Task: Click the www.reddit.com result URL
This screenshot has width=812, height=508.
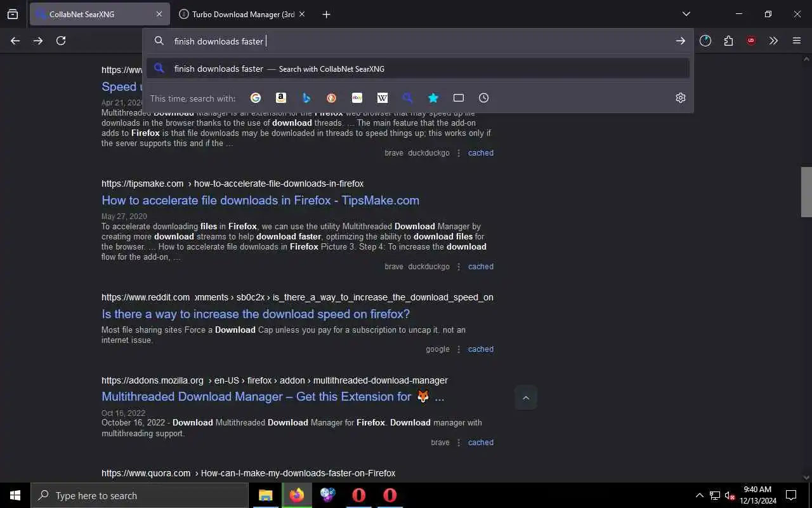Action: tap(298, 297)
